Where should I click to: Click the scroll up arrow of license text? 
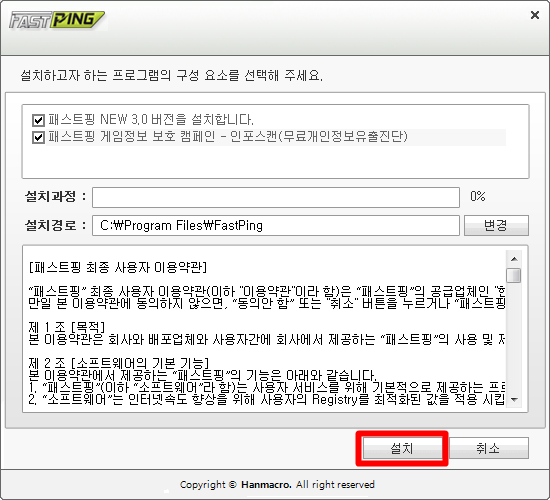coord(514,259)
